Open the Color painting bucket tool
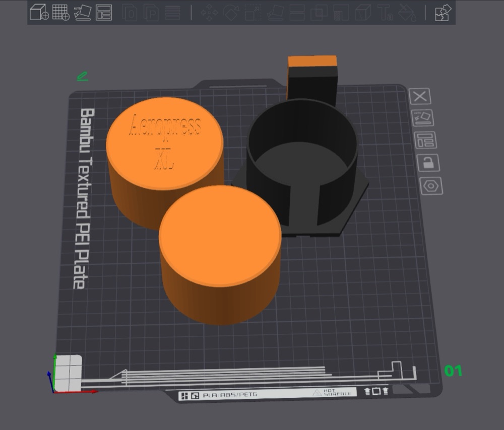 [x=407, y=13]
